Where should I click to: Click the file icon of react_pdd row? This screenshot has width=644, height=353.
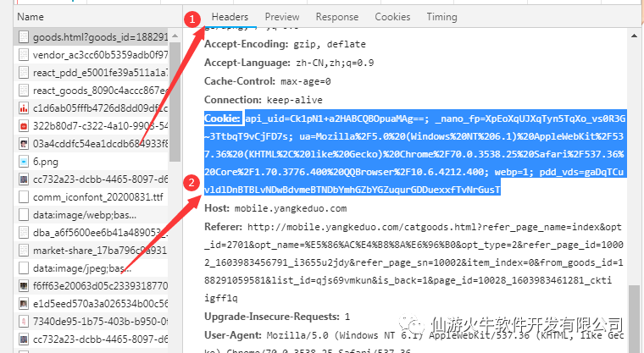24,73
